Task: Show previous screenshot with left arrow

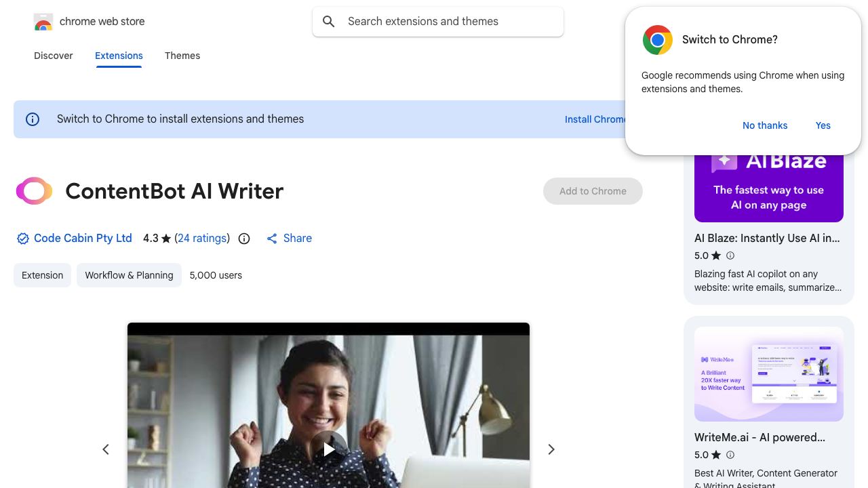Action: (106, 449)
